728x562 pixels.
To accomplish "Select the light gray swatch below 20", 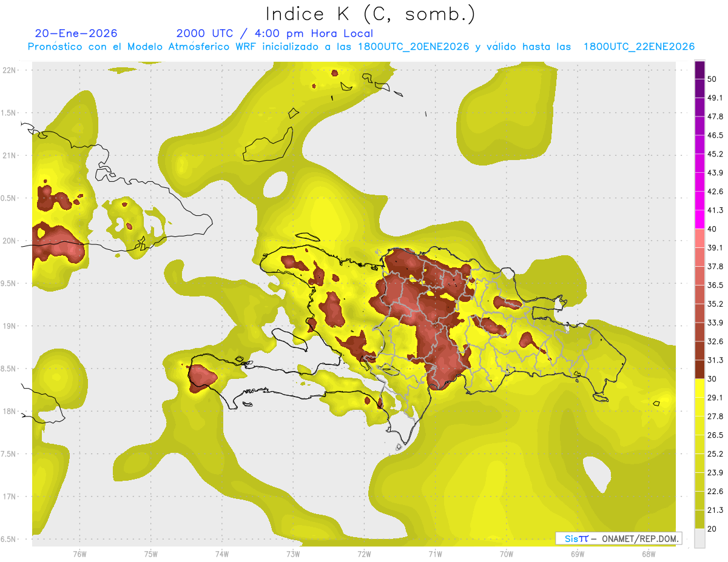I will pos(699,538).
